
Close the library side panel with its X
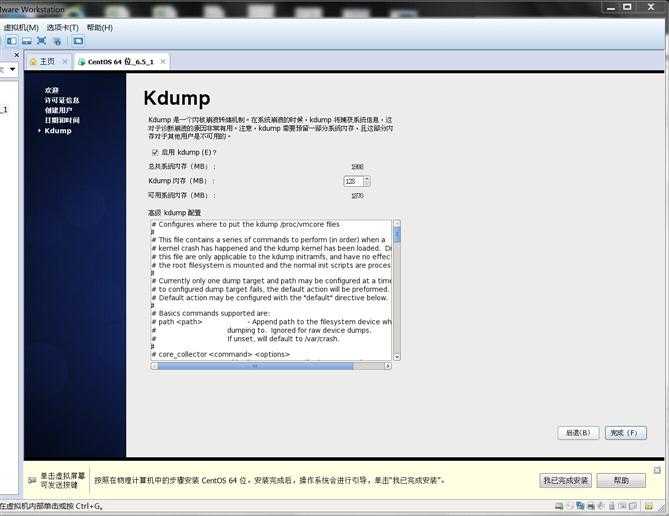click(x=17, y=55)
